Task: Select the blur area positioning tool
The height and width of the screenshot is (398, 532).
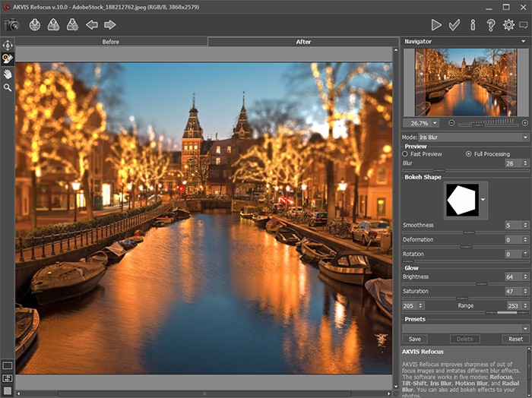Action: [8, 45]
